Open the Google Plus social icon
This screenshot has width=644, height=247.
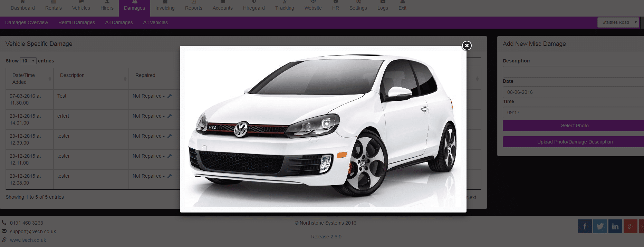[630, 226]
